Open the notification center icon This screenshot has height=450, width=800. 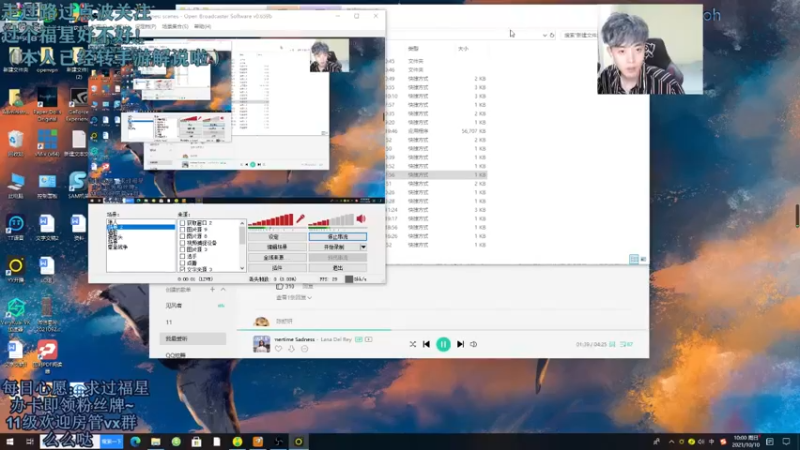[x=786, y=441]
